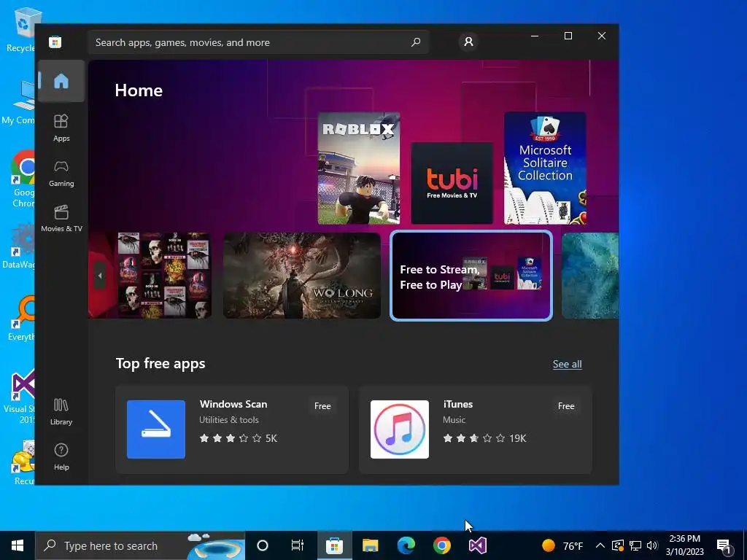Open Visual Studio from the taskbar
747x560 pixels.
[477, 545]
